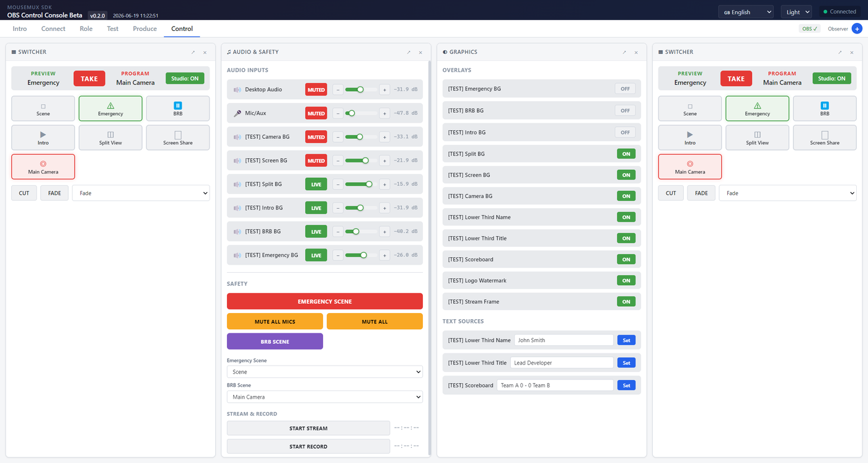Screen dimensions: 868x463
Task: Select Emergency scene in right Switcher
Action: tap(757, 108)
